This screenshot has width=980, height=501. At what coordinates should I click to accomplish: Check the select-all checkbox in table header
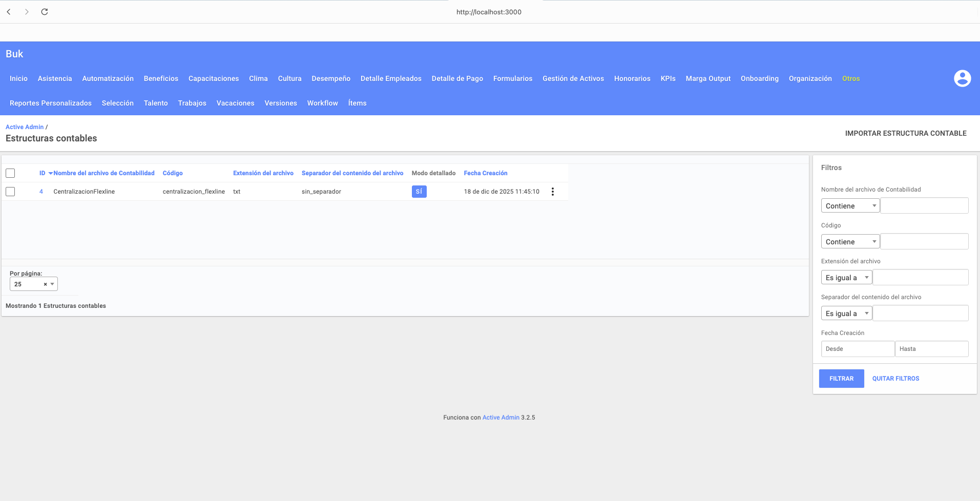tap(10, 173)
